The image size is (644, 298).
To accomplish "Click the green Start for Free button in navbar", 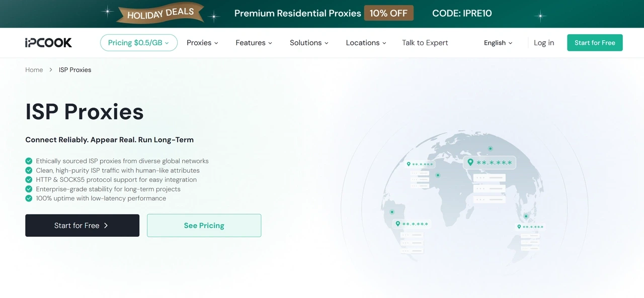I will [595, 43].
